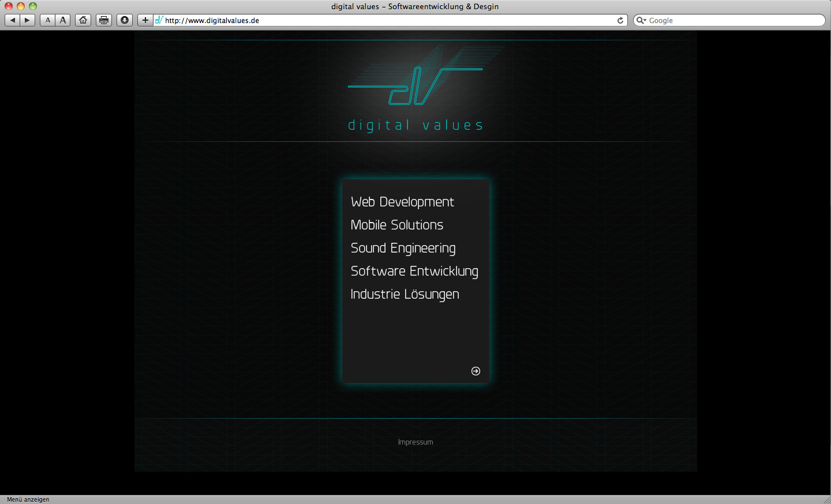This screenshot has width=831, height=504.
Task: Reload page with the refresh arrow
Action: point(620,20)
